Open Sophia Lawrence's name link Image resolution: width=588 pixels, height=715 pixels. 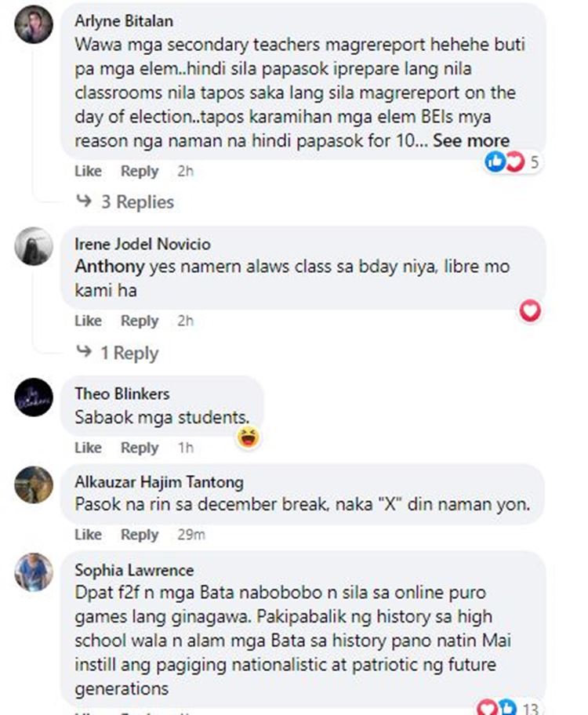(x=134, y=570)
